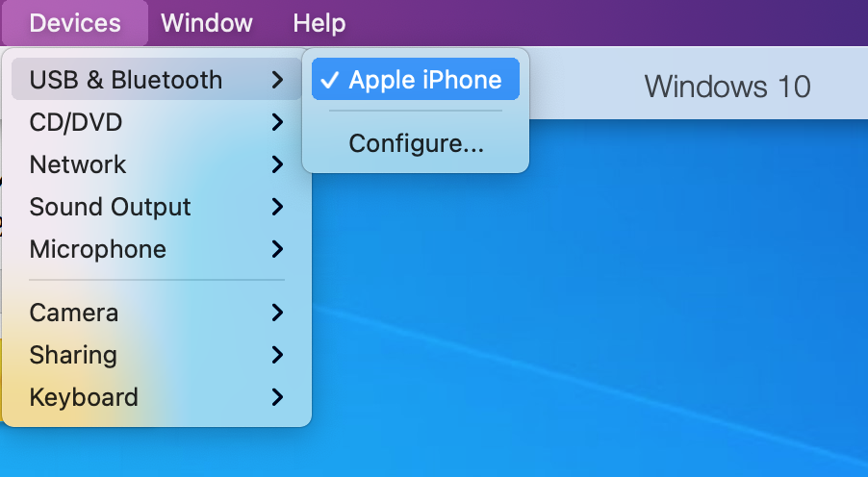Open the Microphone submenu
The image size is (868, 477).
click(x=98, y=249)
